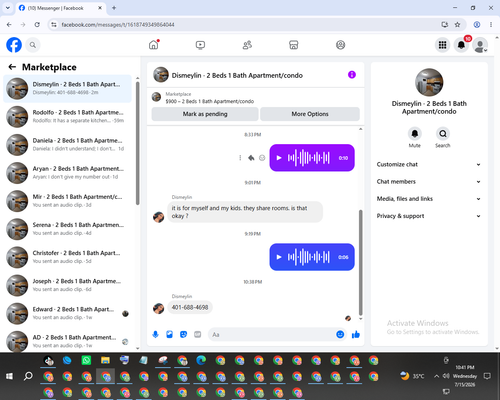Image resolution: width=500 pixels, height=400 pixels.
Task: Open account profile menu avatar
Action: pyautogui.click(x=480, y=45)
